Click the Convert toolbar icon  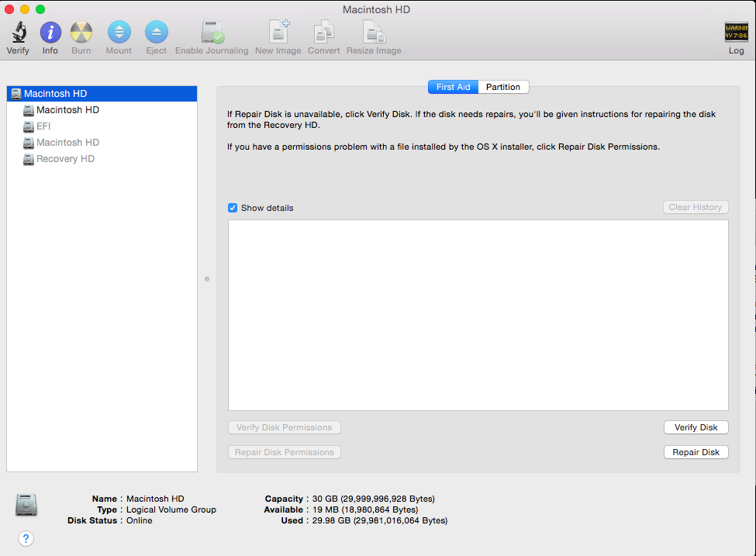point(323,33)
